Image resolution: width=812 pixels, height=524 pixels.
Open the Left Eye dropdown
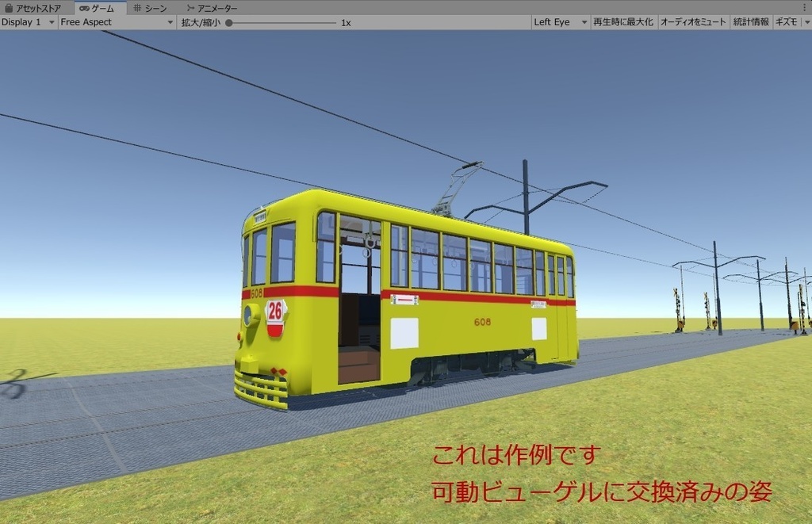point(559,22)
